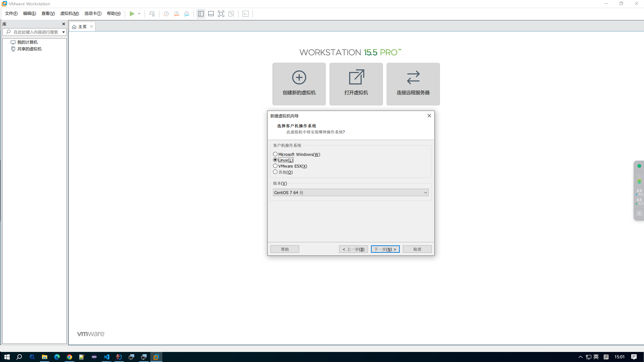Select Linux(L) radio button
This screenshot has width=644, height=362.
275,160
